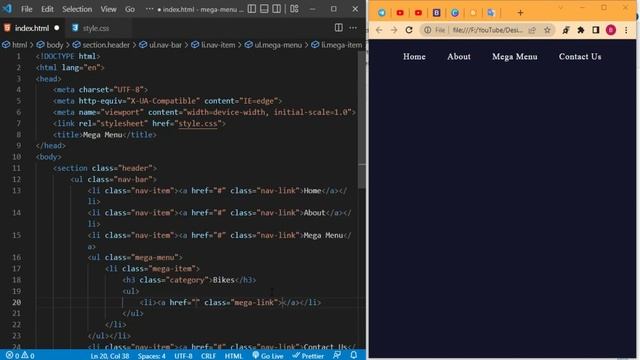This screenshot has height=360, width=640.
Task: Open the View menu in VS Code
Action: pos(108,9)
